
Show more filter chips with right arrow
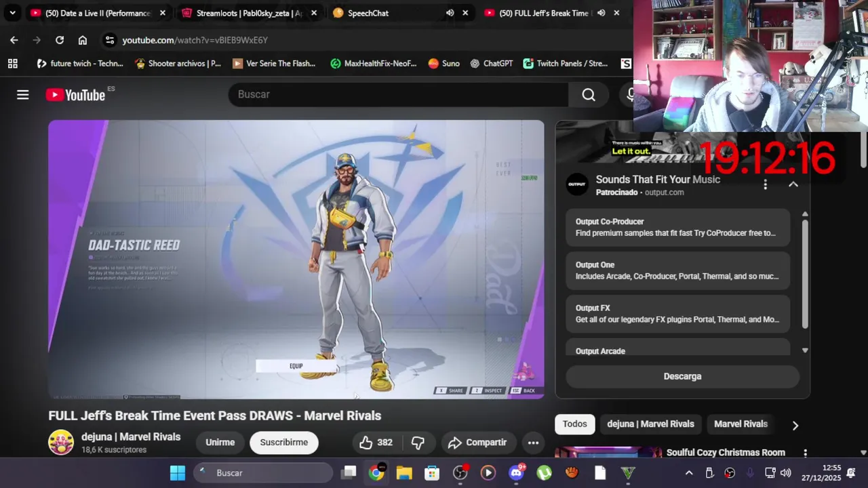coord(795,425)
